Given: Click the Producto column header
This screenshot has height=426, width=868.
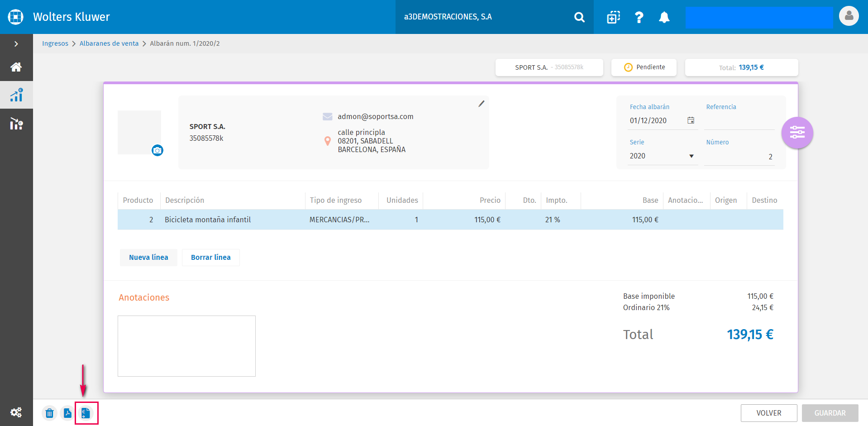Looking at the screenshot, I should pos(138,200).
